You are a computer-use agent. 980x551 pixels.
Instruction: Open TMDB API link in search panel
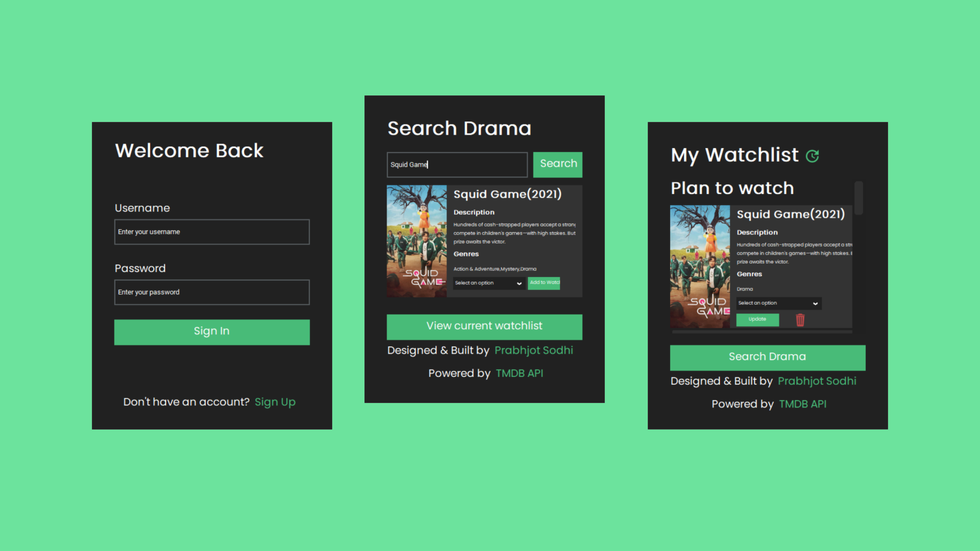520,373
